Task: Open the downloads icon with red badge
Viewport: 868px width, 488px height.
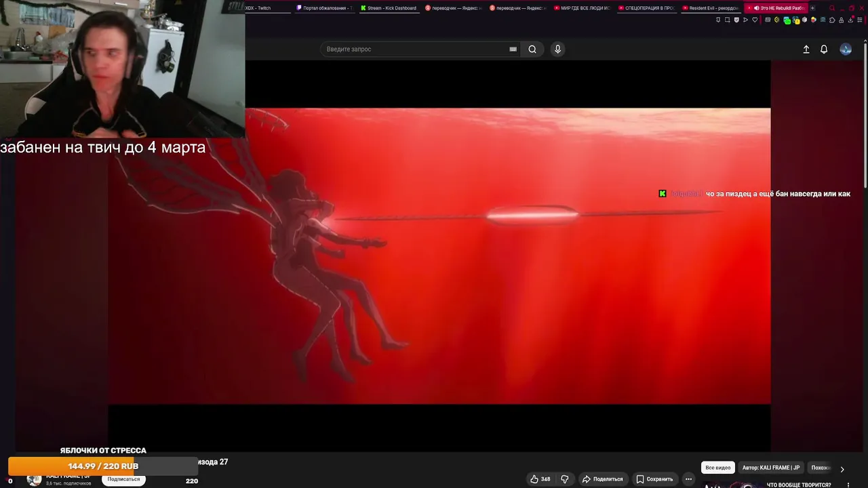Action: point(850,20)
